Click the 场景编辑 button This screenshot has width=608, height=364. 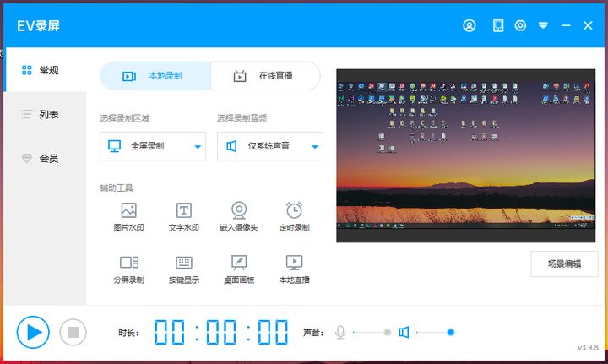tap(564, 264)
